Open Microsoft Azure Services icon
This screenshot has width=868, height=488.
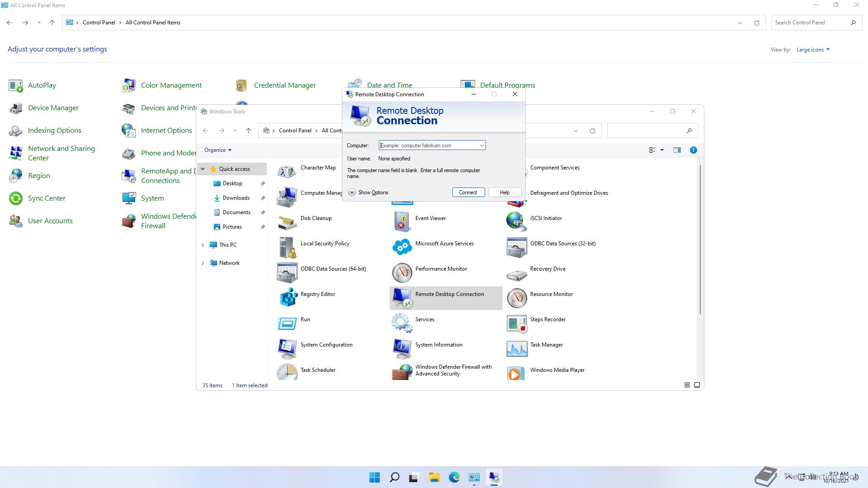[402, 247]
